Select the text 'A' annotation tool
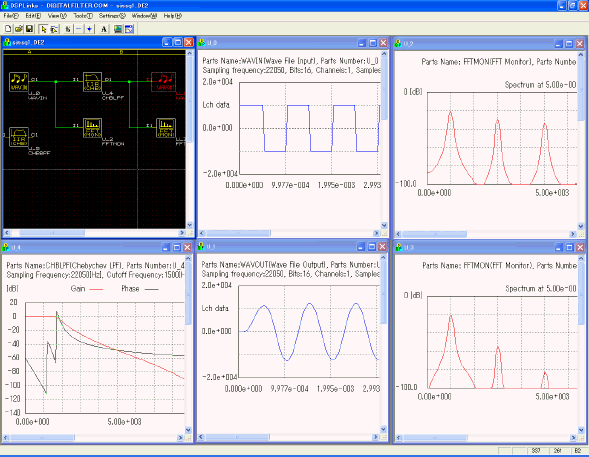Image resolution: width=589 pixels, height=457 pixels. tap(104, 29)
